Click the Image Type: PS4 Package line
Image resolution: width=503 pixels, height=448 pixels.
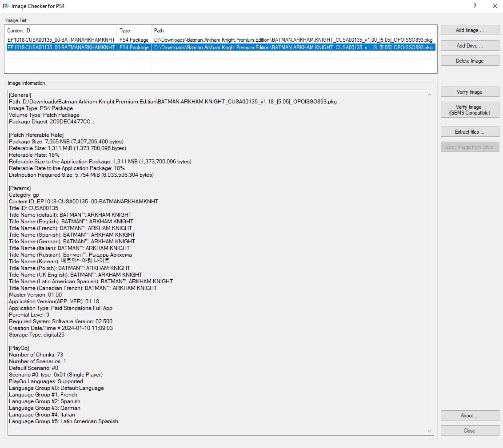click(x=41, y=109)
